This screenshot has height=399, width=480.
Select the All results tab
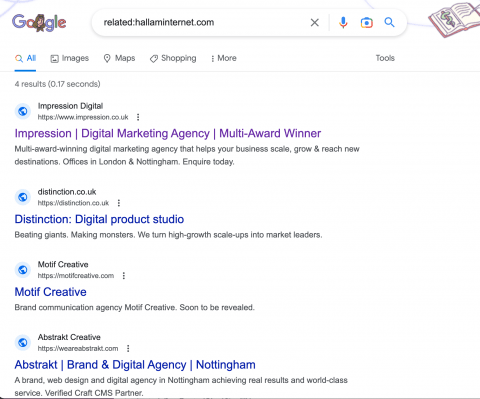click(25, 58)
